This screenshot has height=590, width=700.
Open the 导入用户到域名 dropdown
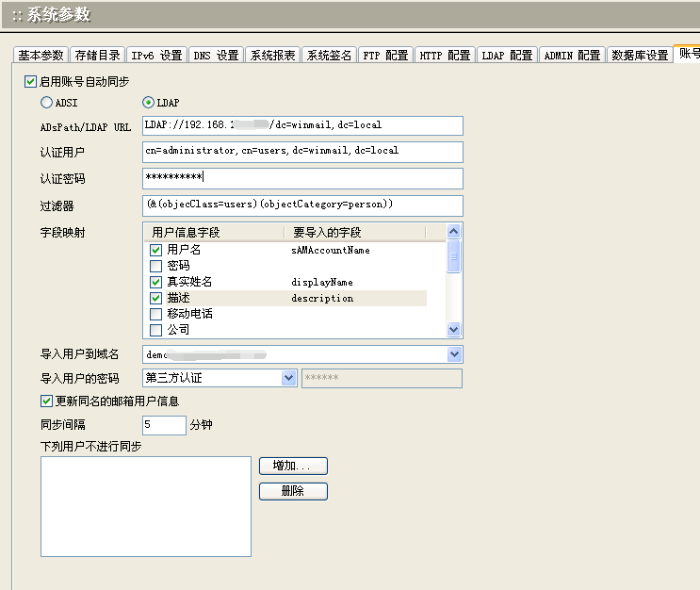(x=454, y=354)
